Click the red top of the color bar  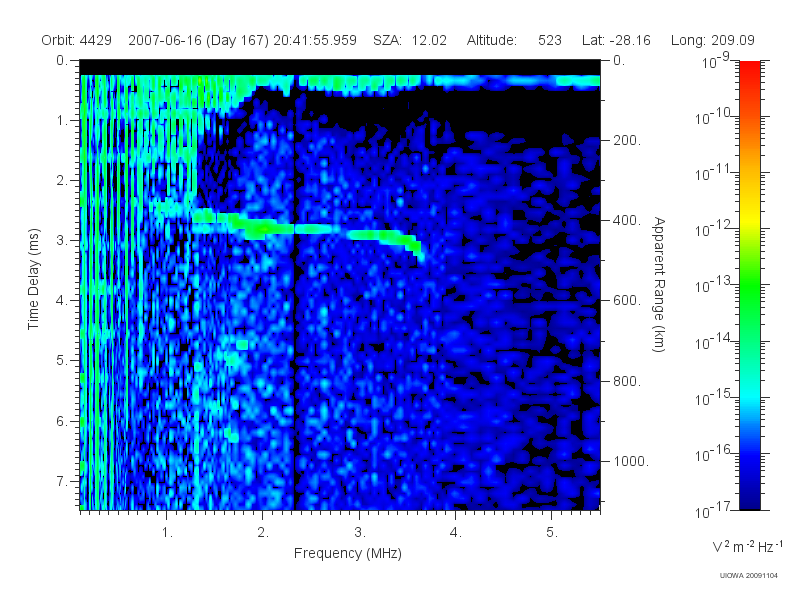coord(749,71)
